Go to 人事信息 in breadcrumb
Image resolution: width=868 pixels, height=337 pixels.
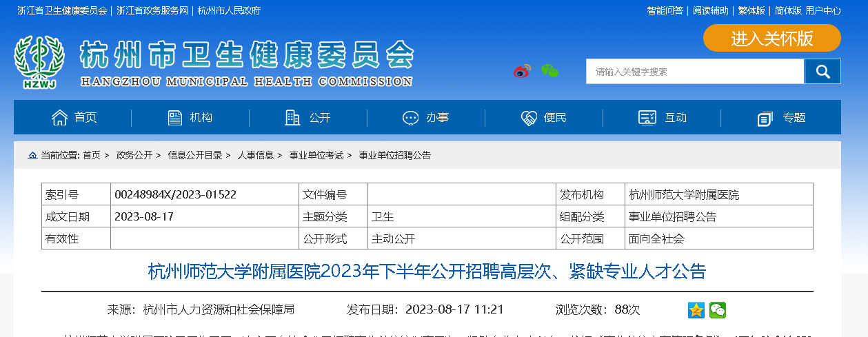pyautogui.click(x=255, y=156)
